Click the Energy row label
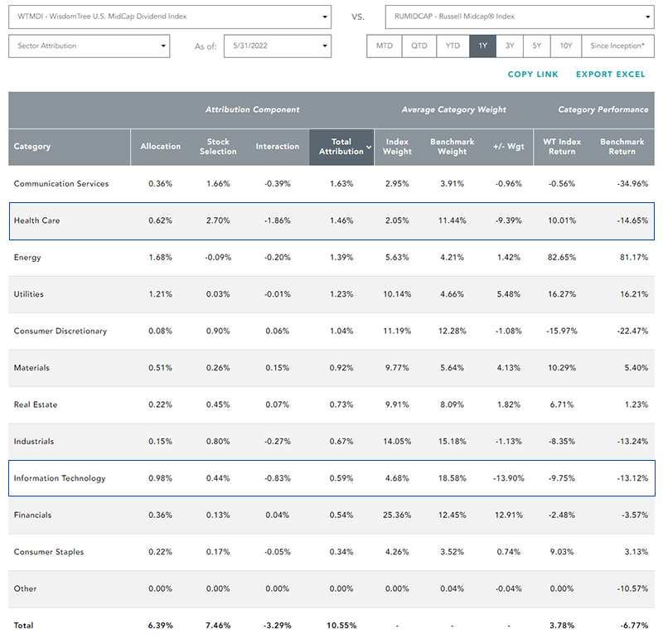This screenshot has width=663, height=644. [x=27, y=258]
